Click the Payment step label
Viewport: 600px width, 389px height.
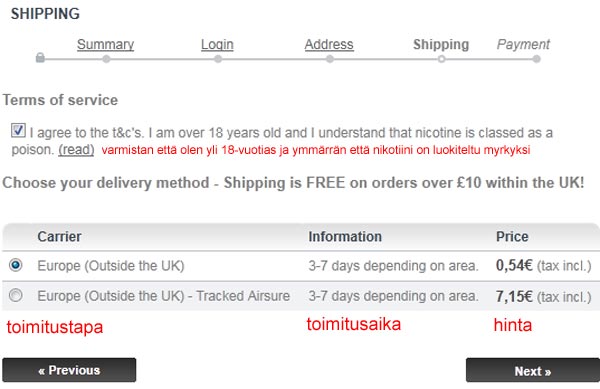click(x=523, y=44)
